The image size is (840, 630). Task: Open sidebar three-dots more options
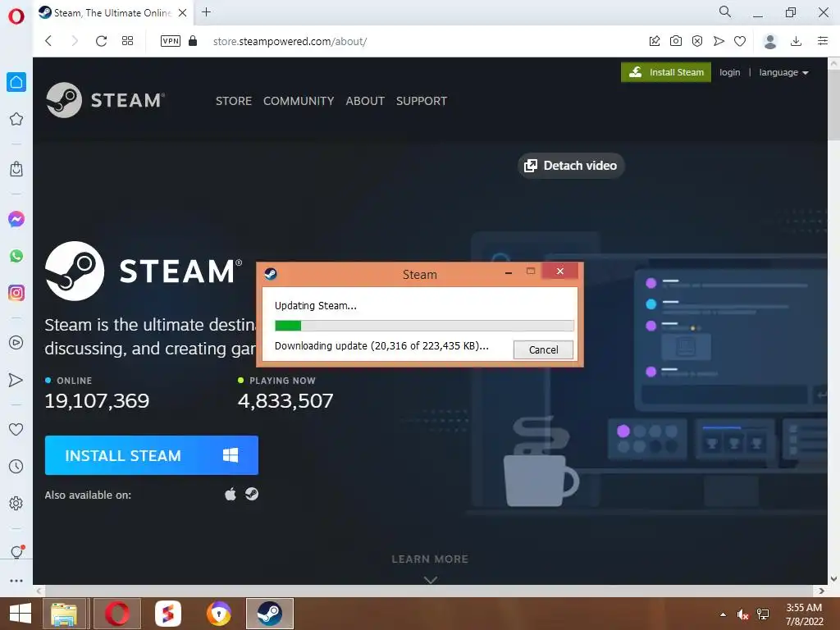point(16,581)
